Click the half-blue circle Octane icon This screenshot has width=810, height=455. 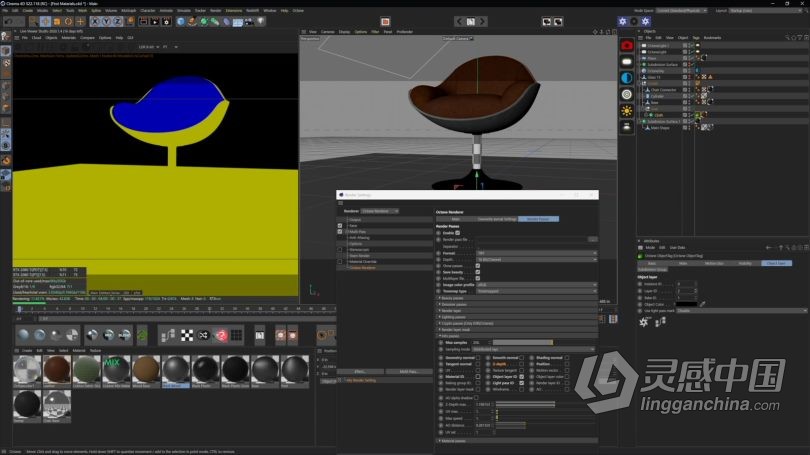pos(627,78)
